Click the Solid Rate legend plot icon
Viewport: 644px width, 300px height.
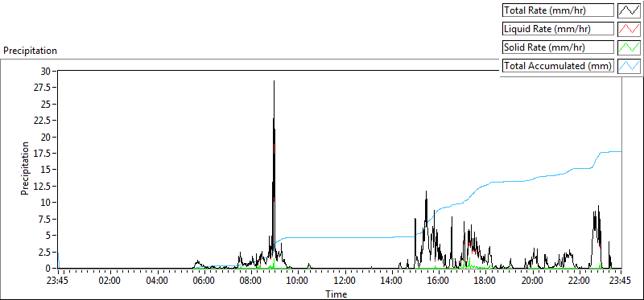(630, 47)
